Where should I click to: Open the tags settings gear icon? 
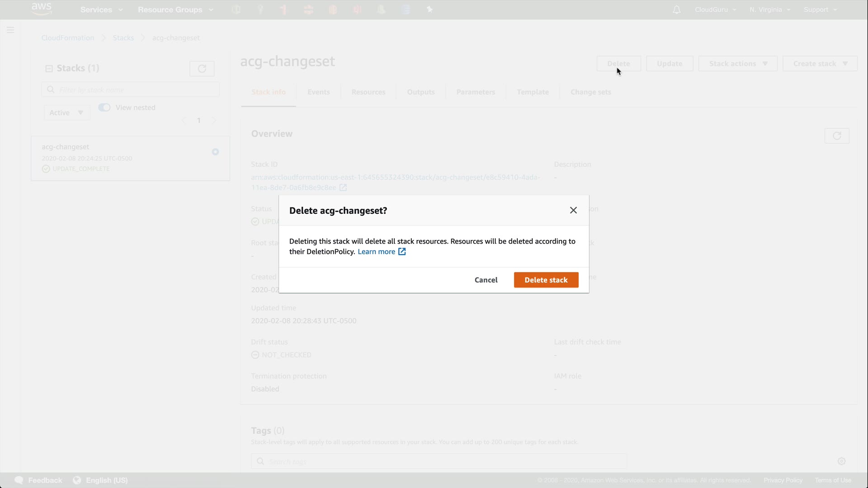tap(841, 461)
